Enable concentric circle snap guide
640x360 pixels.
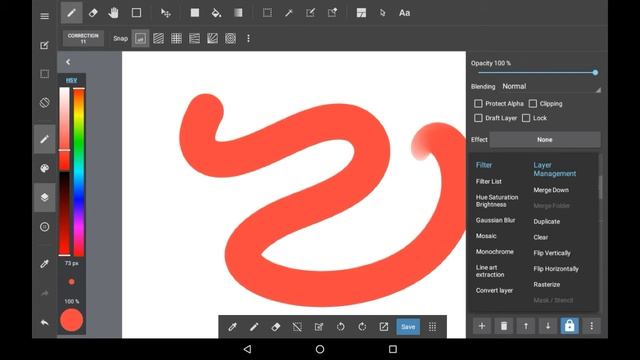point(231,39)
